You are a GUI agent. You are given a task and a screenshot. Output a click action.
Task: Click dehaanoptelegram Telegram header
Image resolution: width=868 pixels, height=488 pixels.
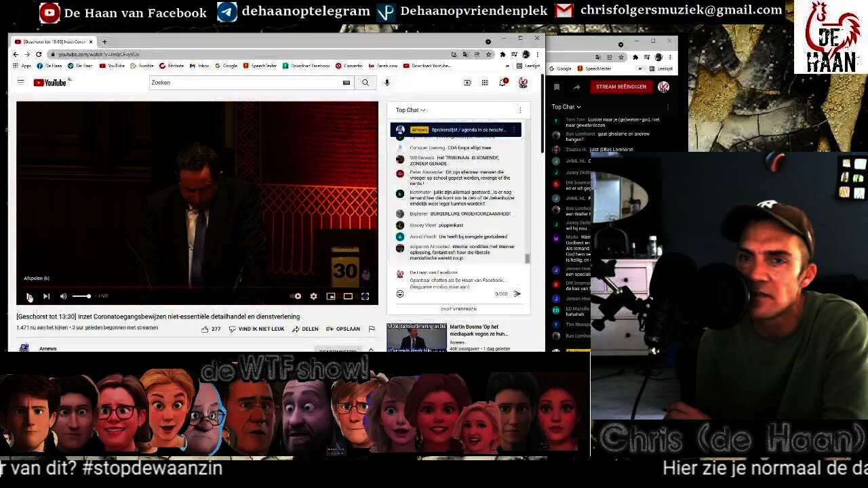pos(294,12)
